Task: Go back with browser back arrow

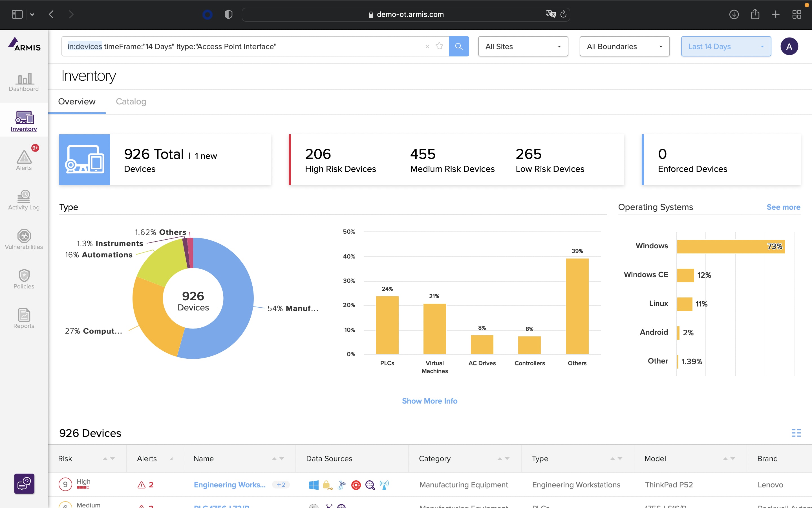Action: 51,14
